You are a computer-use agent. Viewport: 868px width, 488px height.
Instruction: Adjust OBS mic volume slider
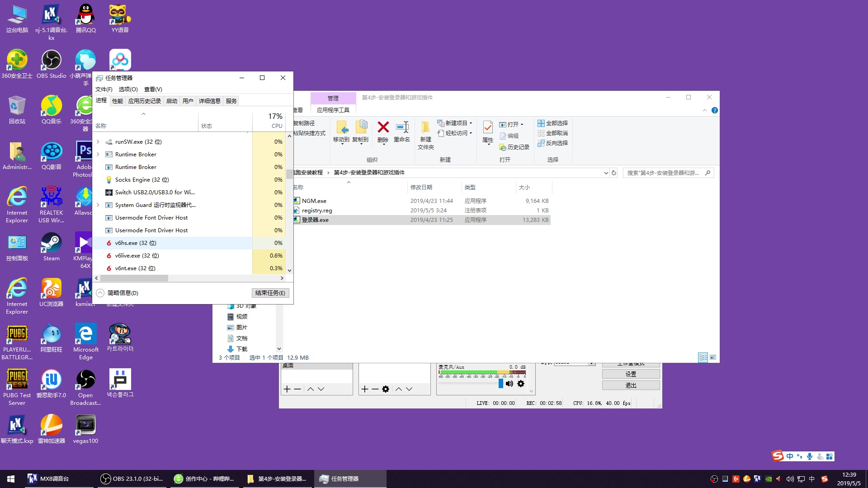[500, 384]
